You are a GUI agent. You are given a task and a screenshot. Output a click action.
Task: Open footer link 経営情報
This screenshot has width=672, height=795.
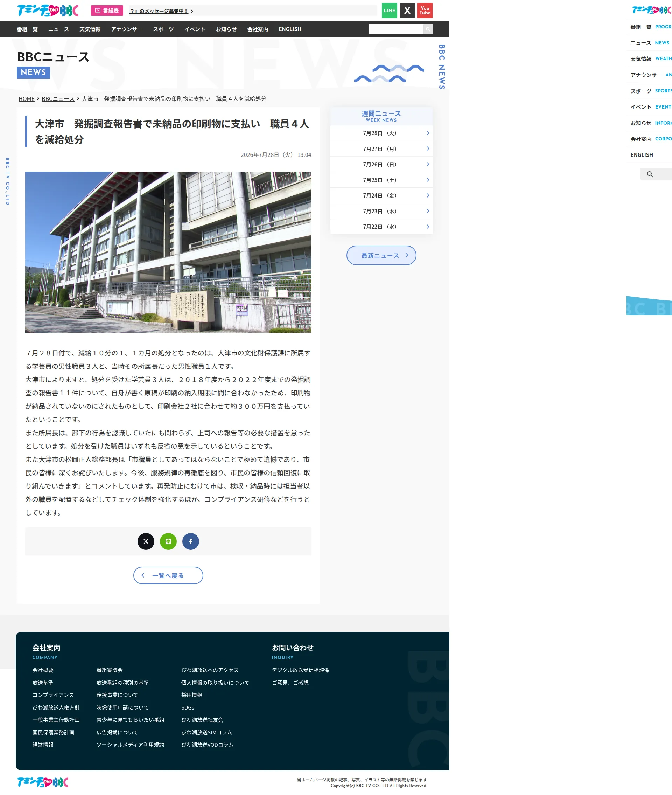pyautogui.click(x=43, y=744)
